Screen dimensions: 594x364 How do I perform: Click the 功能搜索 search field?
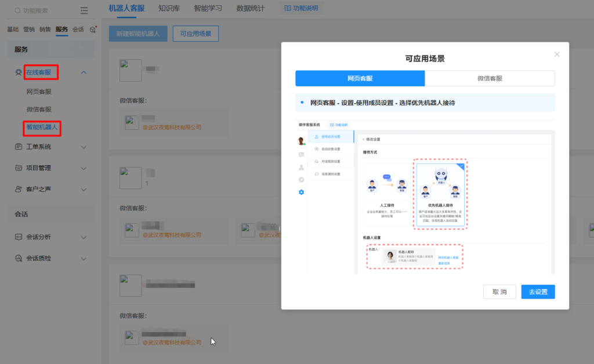tap(46, 10)
